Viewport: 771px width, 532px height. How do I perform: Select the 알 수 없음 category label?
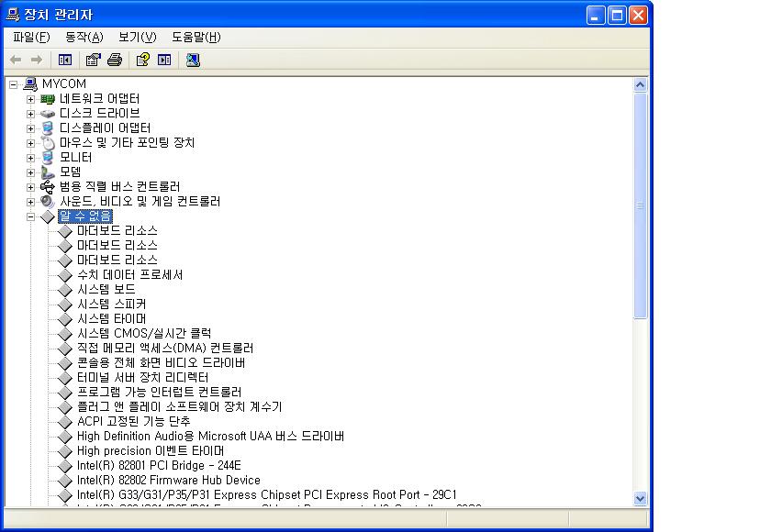tap(85, 216)
